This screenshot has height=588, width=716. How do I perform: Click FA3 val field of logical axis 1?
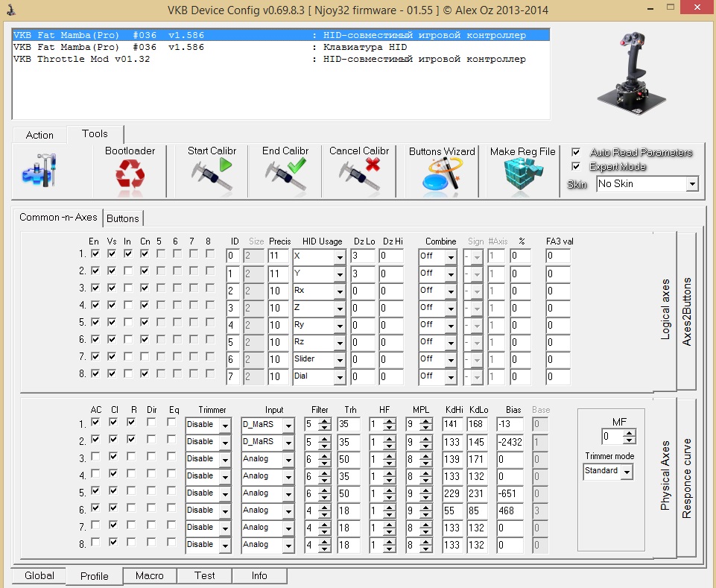558,256
